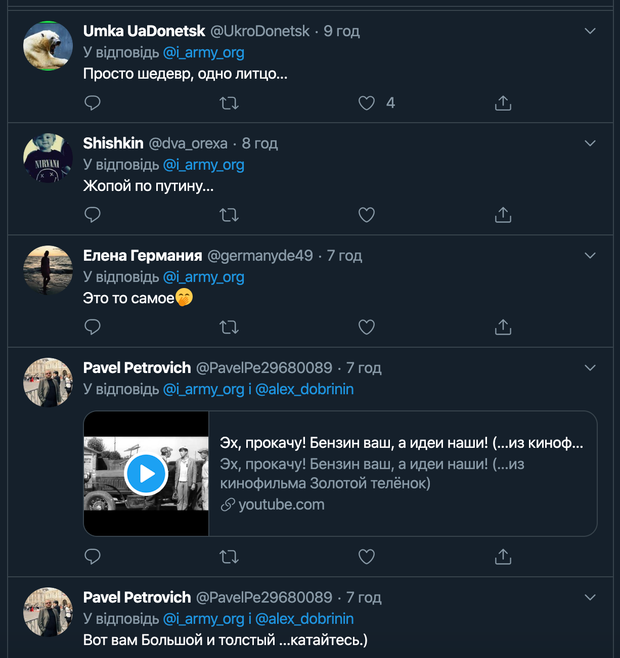Open Shishkin's profile name
This screenshot has height=658, width=620.
pyautogui.click(x=112, y=143)
